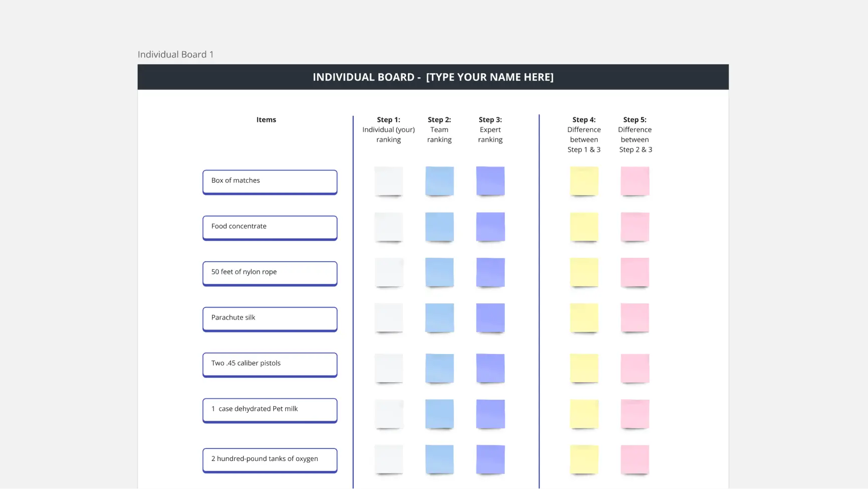Select the Two .45 caliber pistols card
This screenshot has width=868, height=489.
click(x=270, y=365)
